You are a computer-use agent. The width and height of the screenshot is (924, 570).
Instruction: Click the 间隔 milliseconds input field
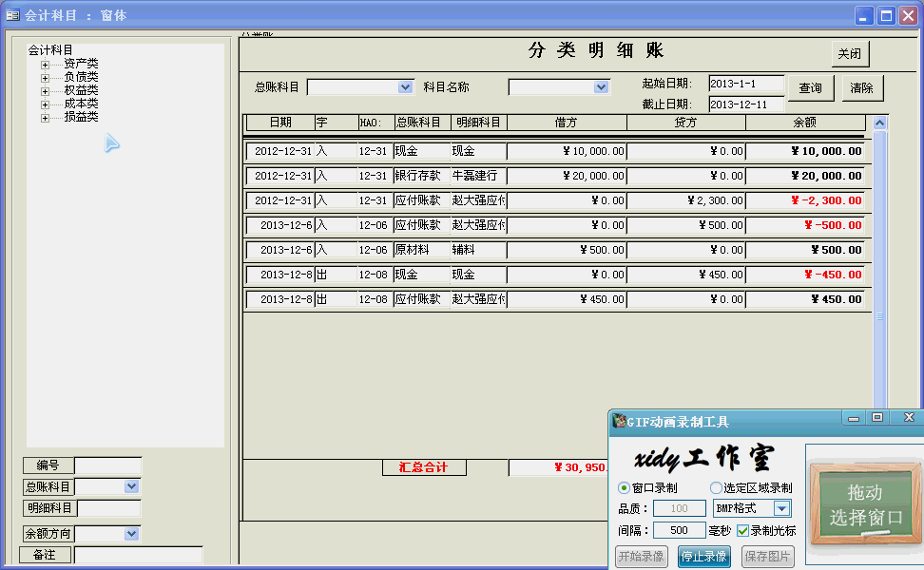click(679, 531)
